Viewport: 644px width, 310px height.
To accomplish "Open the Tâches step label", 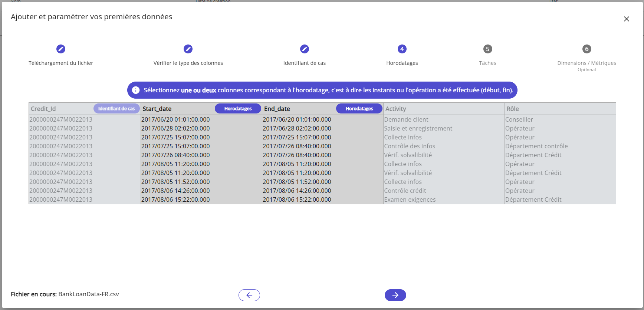I will pyautogui.click(x=487, y=63).
